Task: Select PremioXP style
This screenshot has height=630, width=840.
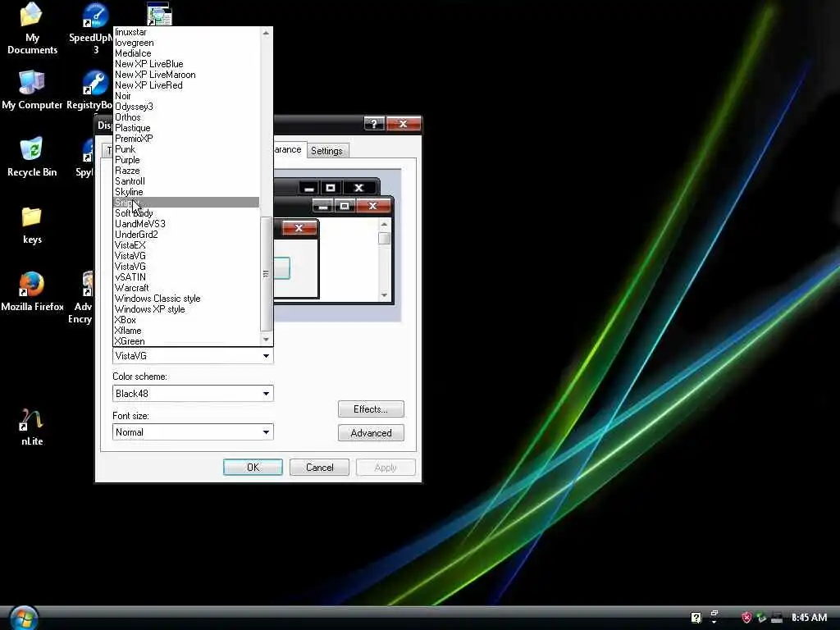Action: 186,139
